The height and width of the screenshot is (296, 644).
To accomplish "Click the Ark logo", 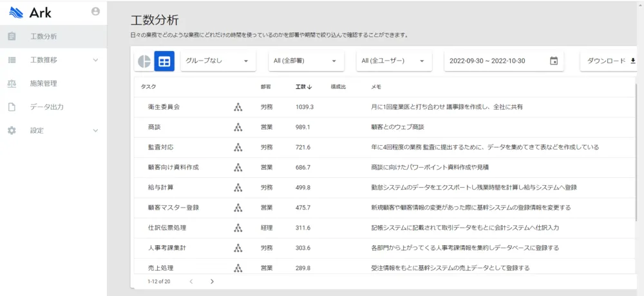I will coord(30,13).
